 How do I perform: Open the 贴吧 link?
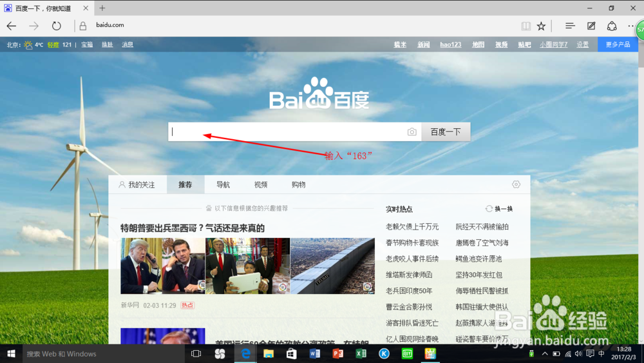click(524, 44)
